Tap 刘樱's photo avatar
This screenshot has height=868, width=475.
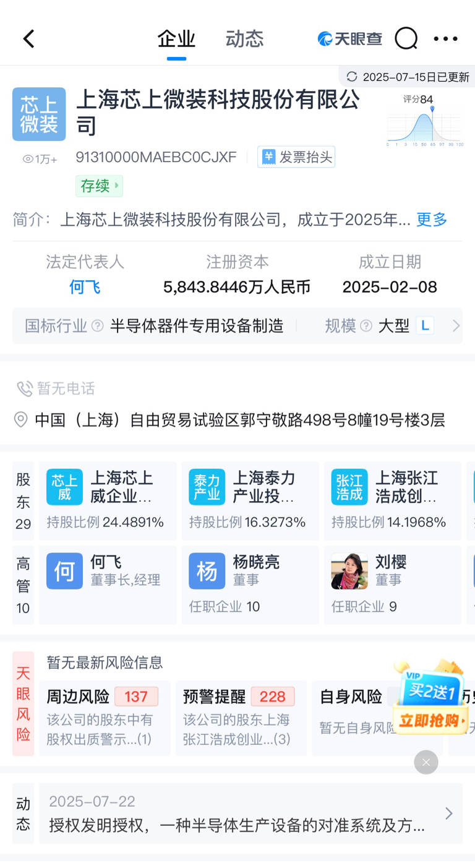tap(349, 571)
